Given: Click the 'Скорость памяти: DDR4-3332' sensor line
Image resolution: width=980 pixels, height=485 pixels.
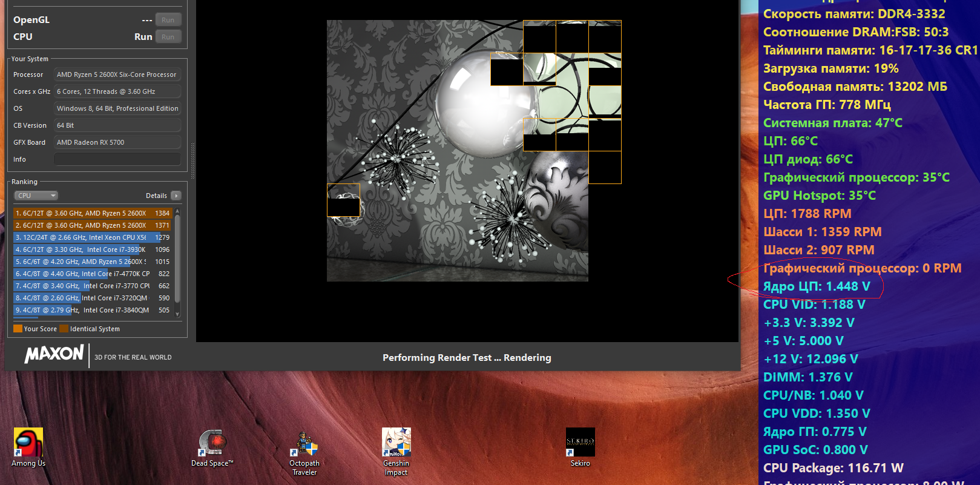Looking at the screenshot, I should point(854,14).
